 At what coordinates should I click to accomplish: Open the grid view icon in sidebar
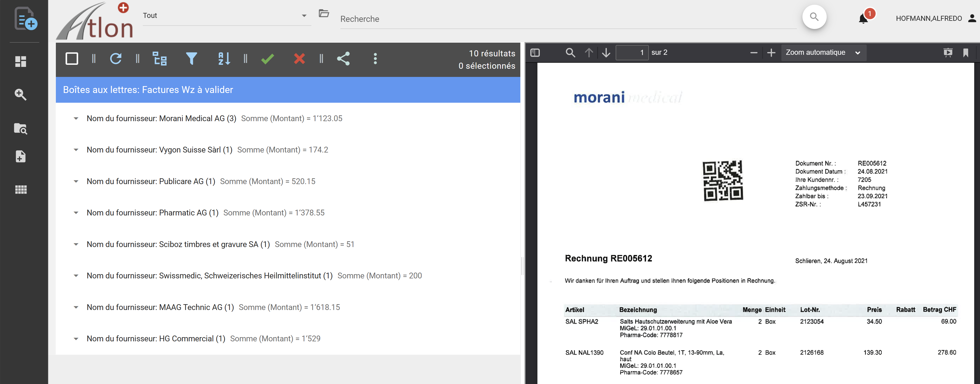pos(21,189)
